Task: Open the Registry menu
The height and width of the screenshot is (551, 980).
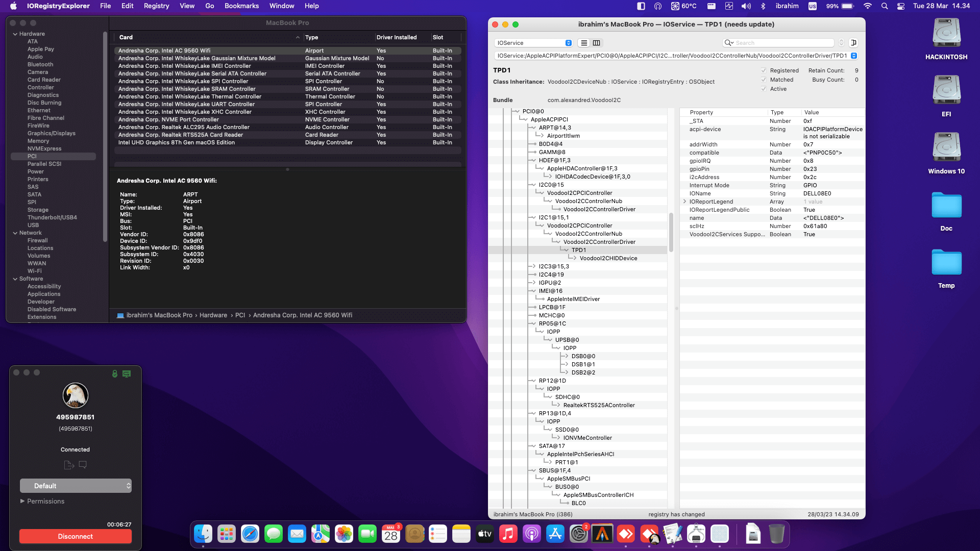Action: pos(156,6)
